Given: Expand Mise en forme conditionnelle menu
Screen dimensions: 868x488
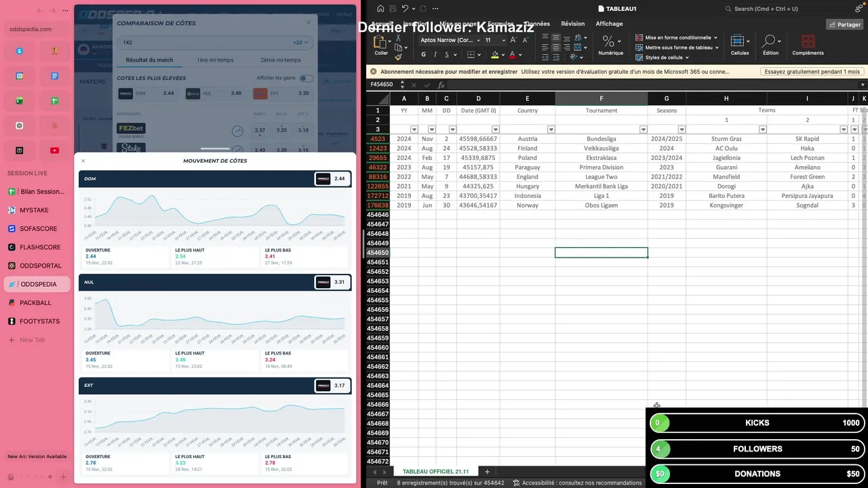Looking at the screenshot, I should [677, 38].
